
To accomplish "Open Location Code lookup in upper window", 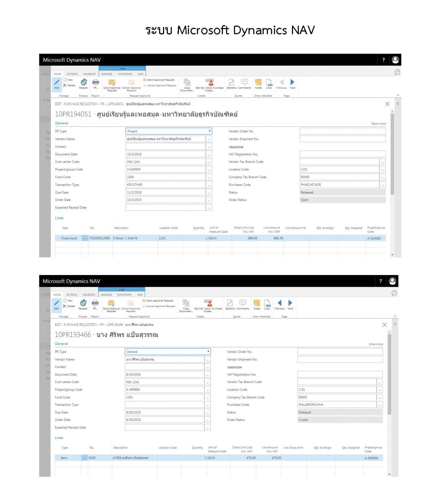I will click(x=382, y=170).
